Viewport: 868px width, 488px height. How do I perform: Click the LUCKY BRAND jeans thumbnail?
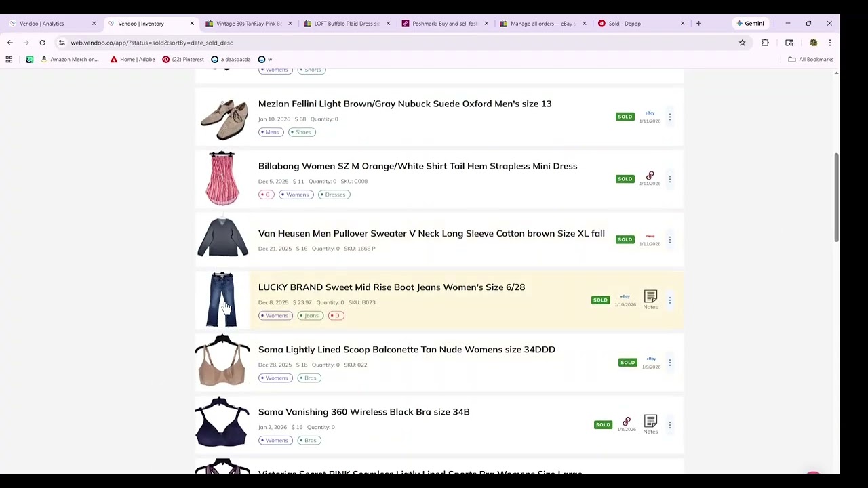click(222, 300)
